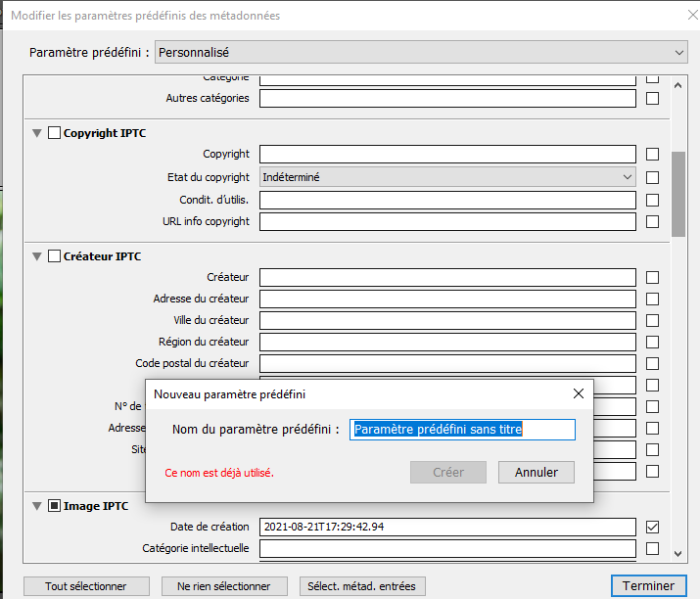
Task: Click the Créer button
Action: [x=448, y=472]
